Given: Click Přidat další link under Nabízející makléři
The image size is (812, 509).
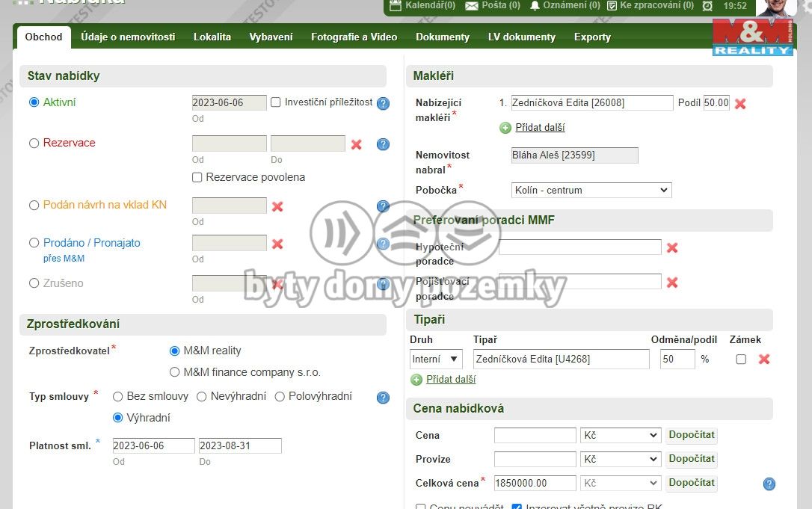Looking at the screenshot, I should tap(540, 128).
